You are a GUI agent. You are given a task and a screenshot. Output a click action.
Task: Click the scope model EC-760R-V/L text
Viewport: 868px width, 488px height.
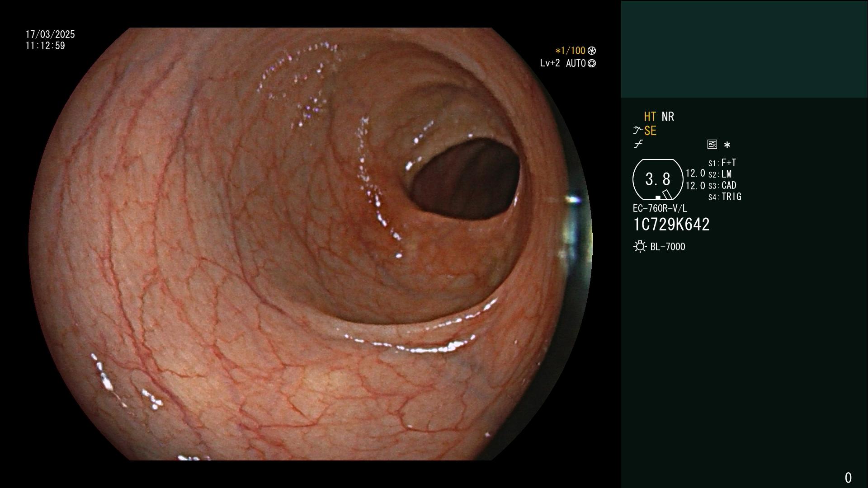660,209
